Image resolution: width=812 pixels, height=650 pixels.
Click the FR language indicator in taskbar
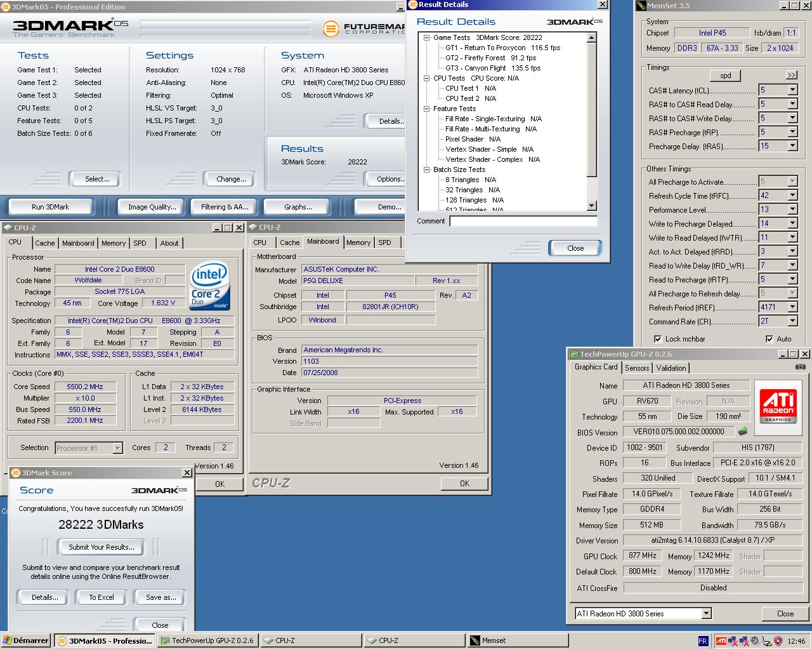click(x=703, y=640)
